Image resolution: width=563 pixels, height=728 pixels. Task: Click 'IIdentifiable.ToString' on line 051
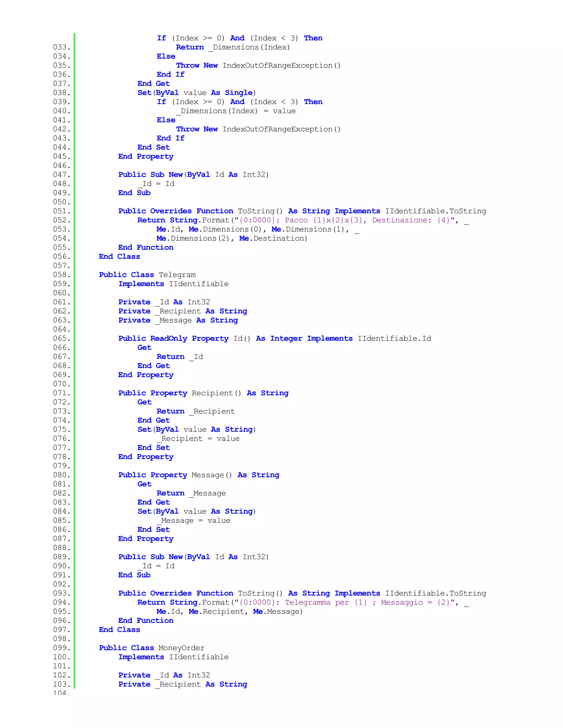coord(436,211)
